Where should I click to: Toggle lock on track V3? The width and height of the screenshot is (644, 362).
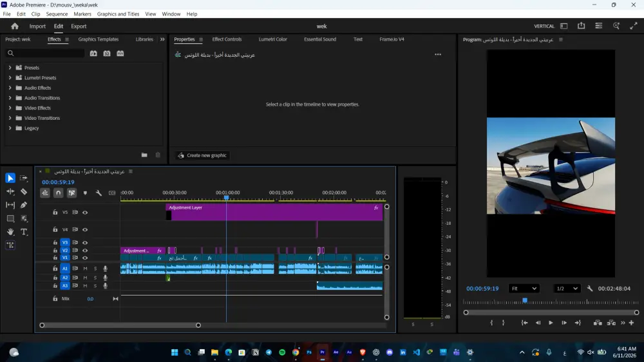point(55,242)
